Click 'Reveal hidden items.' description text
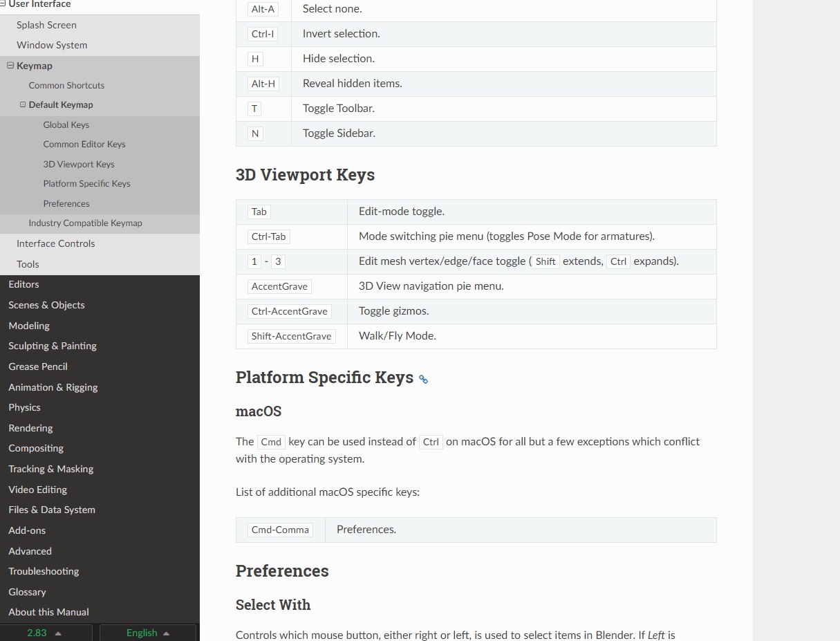The image size is (840, 641). 353,84
